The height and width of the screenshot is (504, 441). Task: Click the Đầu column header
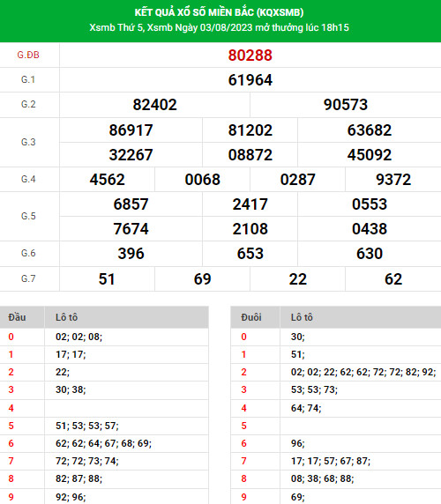tap(17, 317)
